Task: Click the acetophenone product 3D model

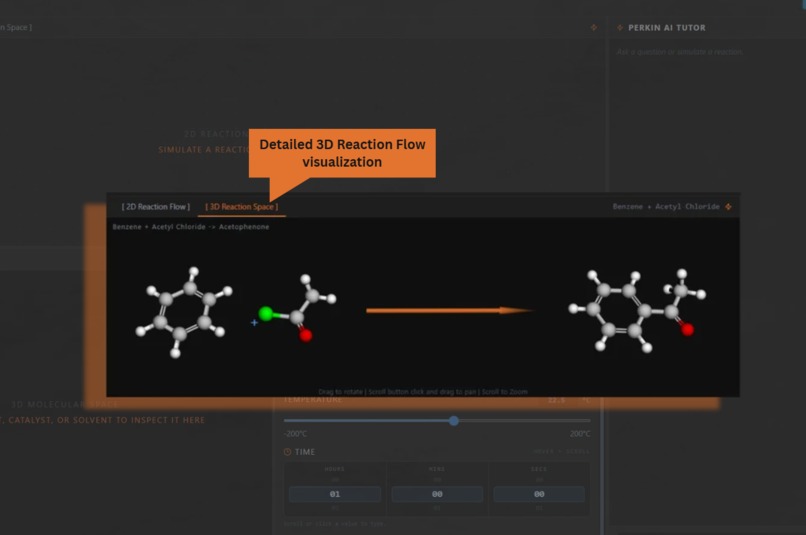Action: pos(637,310)
